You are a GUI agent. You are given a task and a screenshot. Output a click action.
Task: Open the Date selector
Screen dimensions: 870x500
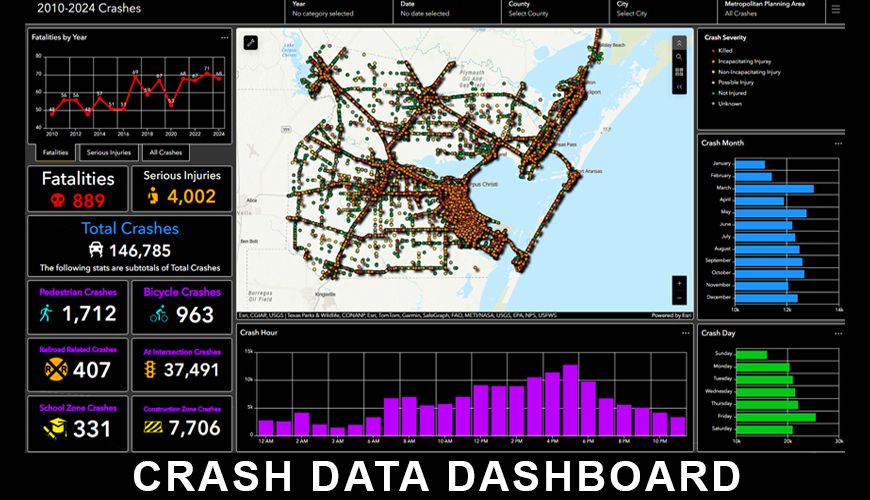point(447,9)
